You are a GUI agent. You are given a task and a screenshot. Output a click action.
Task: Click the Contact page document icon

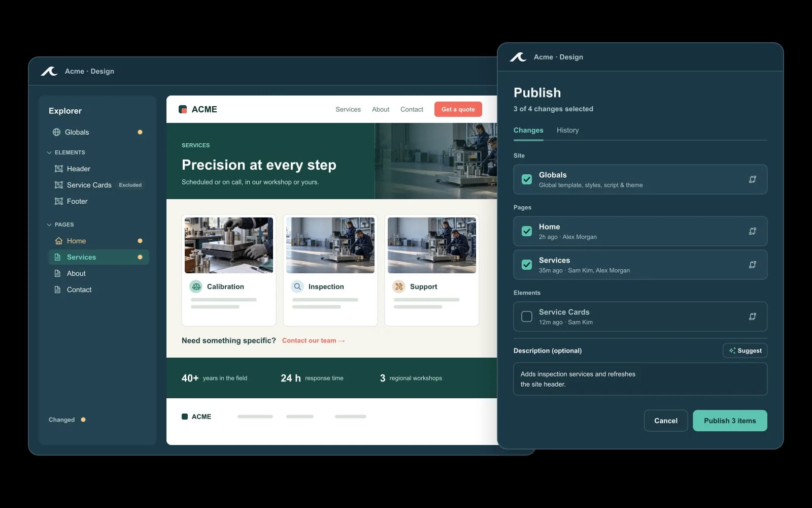(x=58, y=290)
